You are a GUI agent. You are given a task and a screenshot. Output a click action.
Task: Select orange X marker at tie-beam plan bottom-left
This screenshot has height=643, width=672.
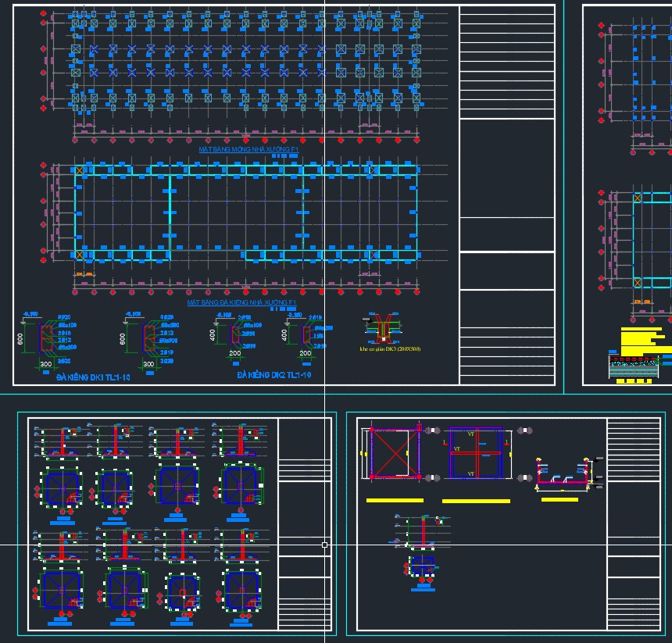click(x=79, y=255)
